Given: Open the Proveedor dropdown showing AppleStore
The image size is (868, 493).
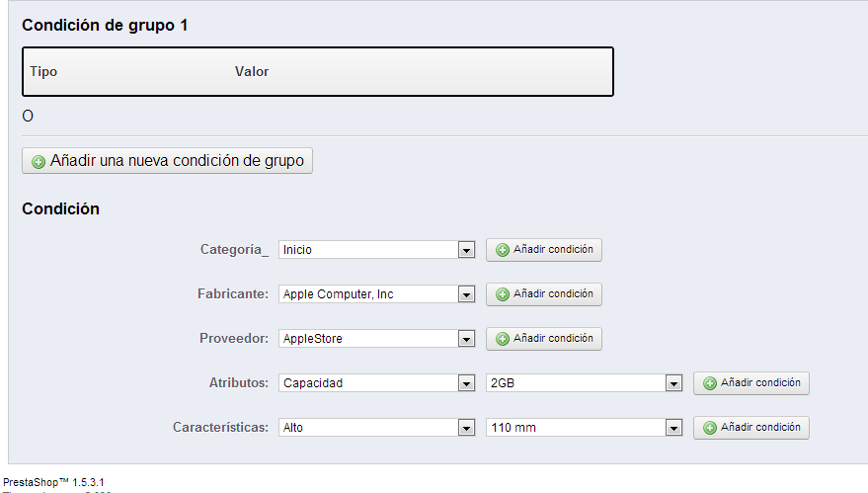Looking at the screenshot, I should 377,339.
